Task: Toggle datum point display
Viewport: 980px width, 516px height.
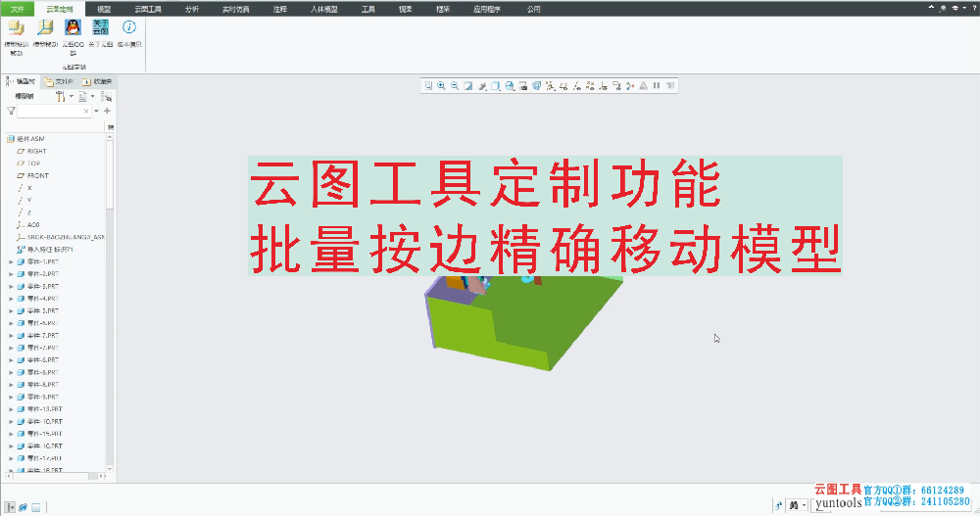Action: 590,85
